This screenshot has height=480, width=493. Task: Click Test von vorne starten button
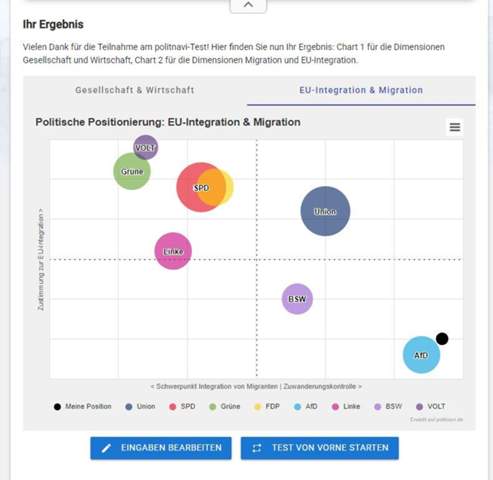click(x=320, y=448)
